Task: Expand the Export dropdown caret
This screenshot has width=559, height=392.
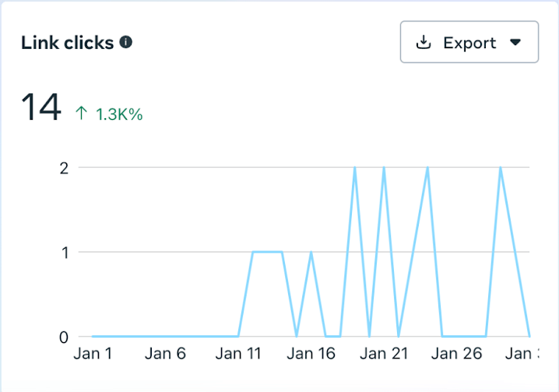Action: pos(515,42)
